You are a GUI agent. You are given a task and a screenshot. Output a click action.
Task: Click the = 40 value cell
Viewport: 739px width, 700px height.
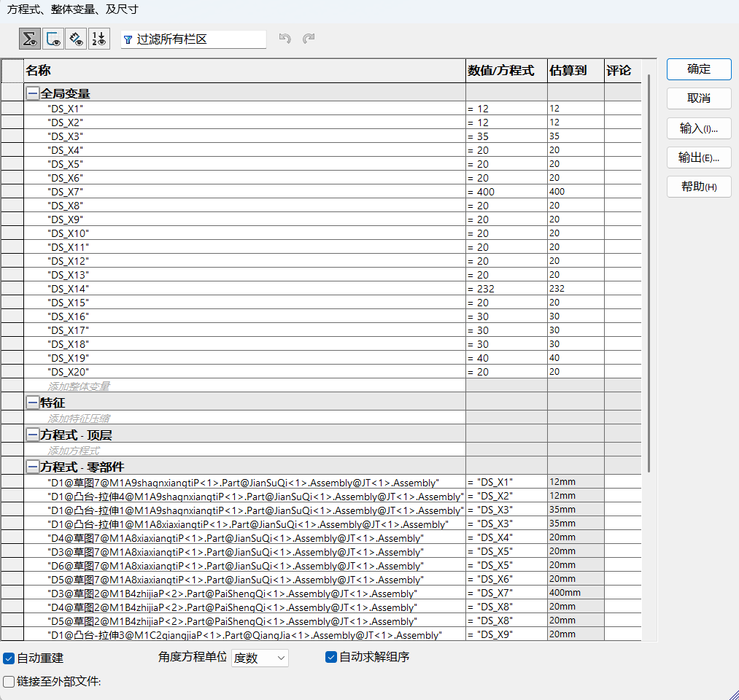(x=506, y=358)
